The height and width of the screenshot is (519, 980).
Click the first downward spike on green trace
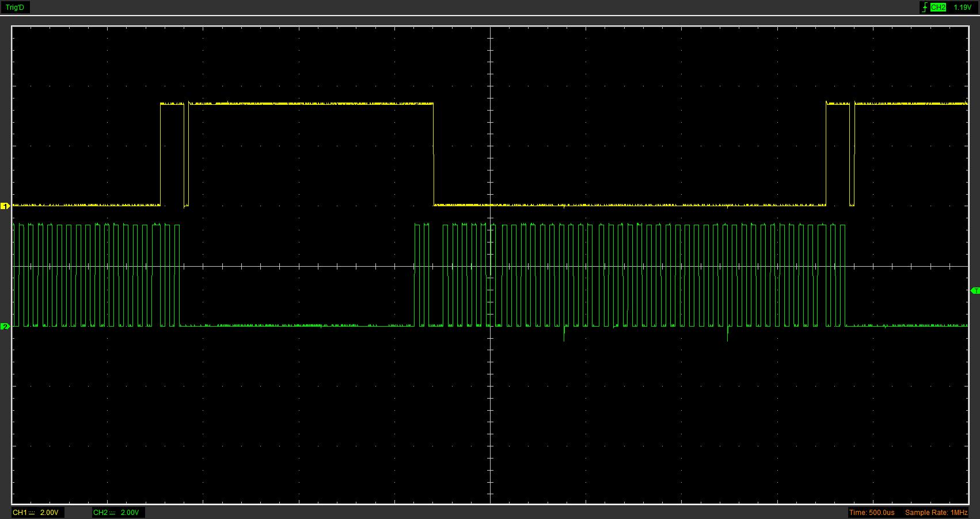pyautogui.click(x=564, y=334)
